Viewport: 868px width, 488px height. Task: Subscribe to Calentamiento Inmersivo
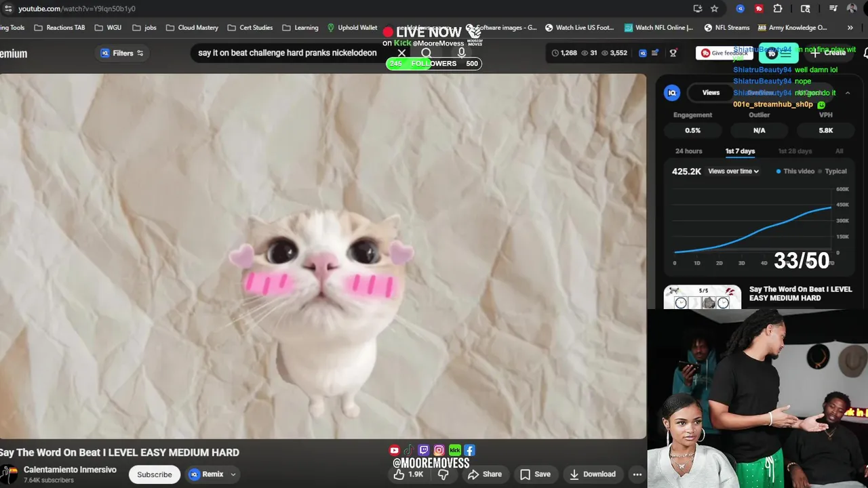coord(155,474)
